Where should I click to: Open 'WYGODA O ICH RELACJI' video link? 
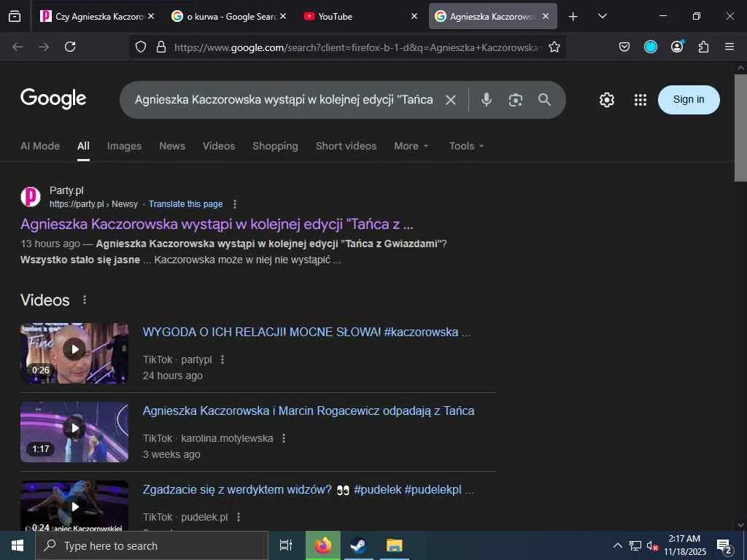[307, 332]
